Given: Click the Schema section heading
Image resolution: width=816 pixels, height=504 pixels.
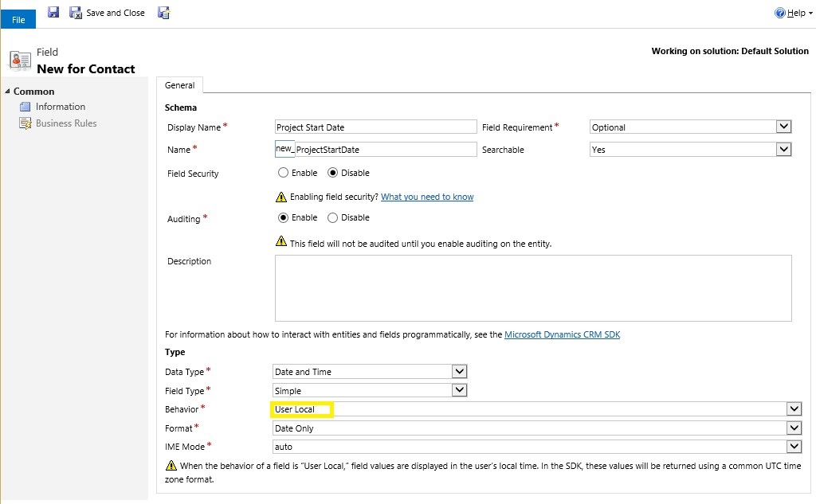Looking at the screenshot, I should click(x=181, y=107).
